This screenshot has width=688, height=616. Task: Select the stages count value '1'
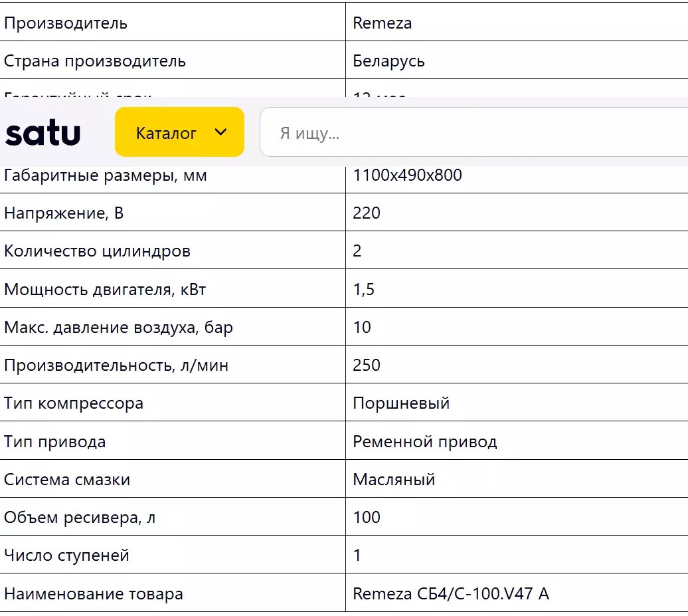click(357, 556)
